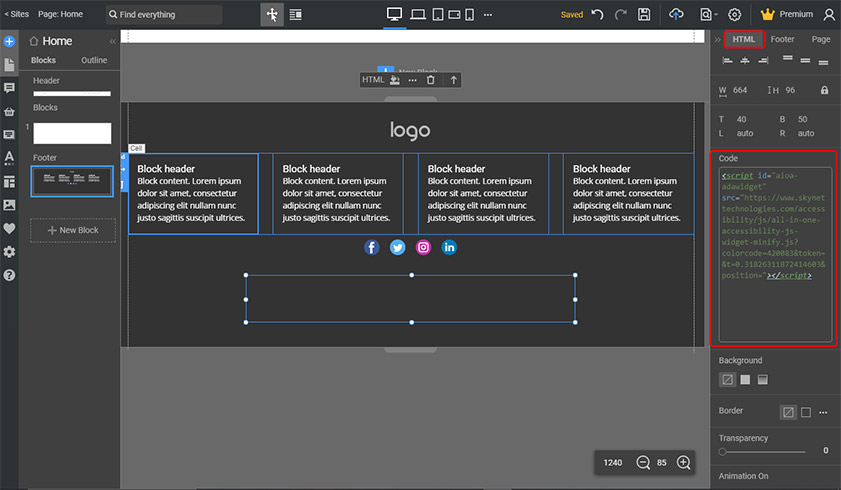Open the help question mark icon
841x490 pixels.
point(9,275)
